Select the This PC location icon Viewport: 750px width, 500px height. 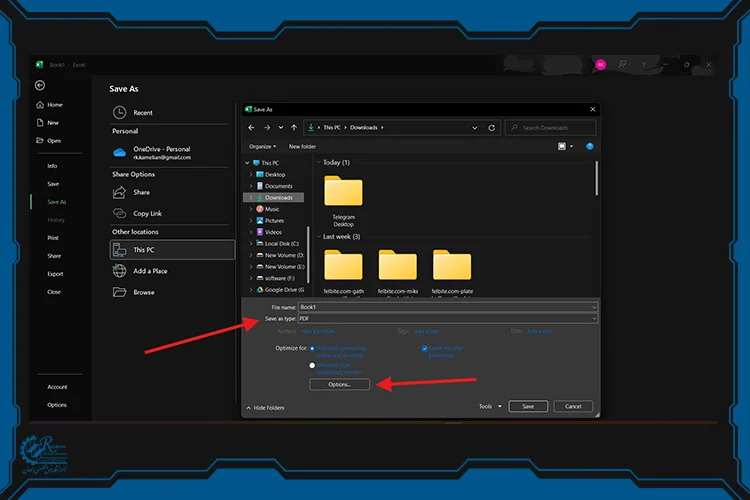point(119,250)
